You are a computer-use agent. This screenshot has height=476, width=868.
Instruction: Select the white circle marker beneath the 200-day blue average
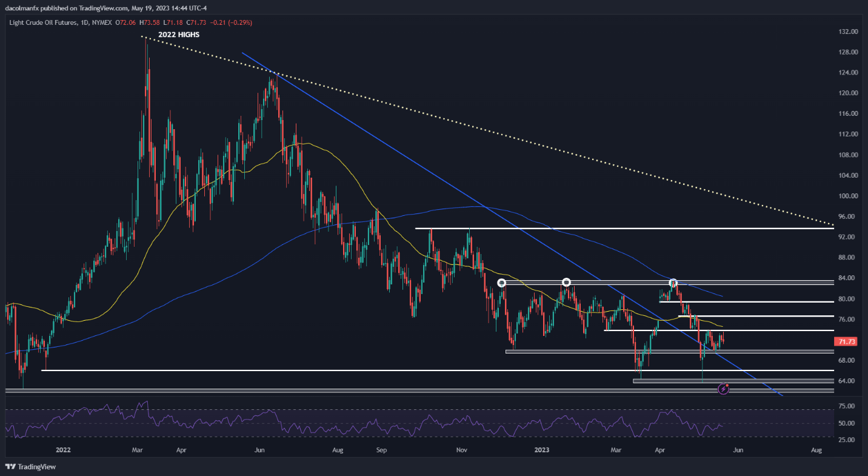(x=673, y=283)
